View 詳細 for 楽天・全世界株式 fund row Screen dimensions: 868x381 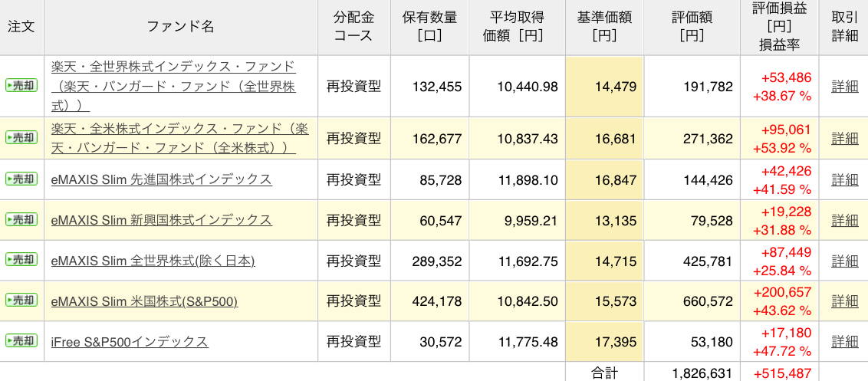point(845,87)
